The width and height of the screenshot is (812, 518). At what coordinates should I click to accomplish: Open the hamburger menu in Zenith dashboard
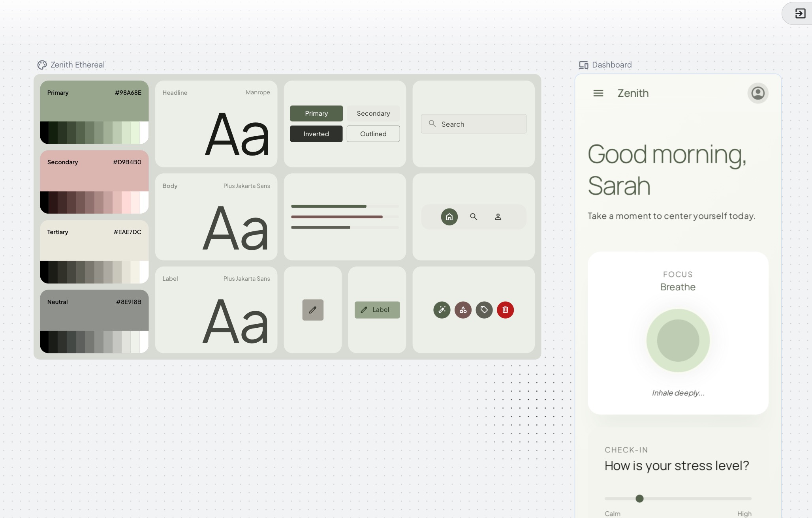click(598, 93)
